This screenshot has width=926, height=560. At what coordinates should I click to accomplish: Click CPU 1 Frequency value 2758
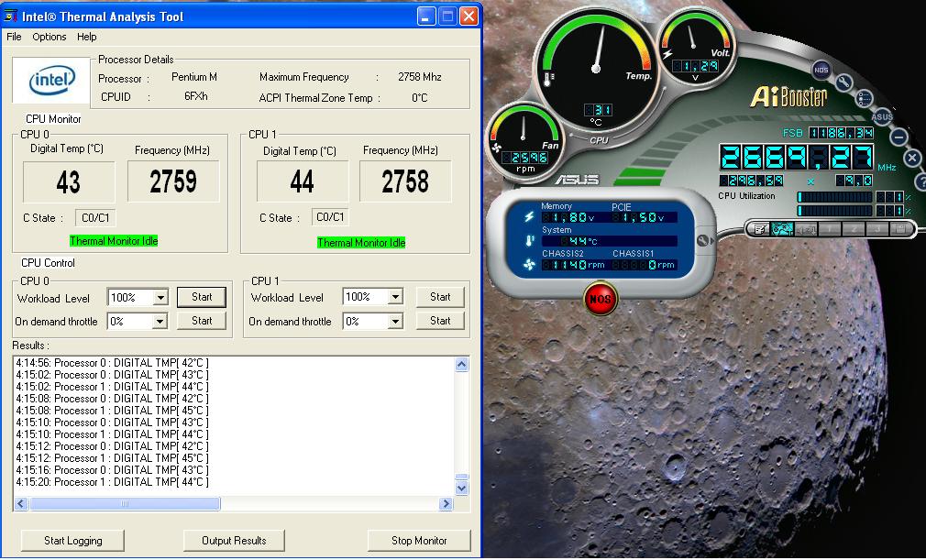coord(405,181)
